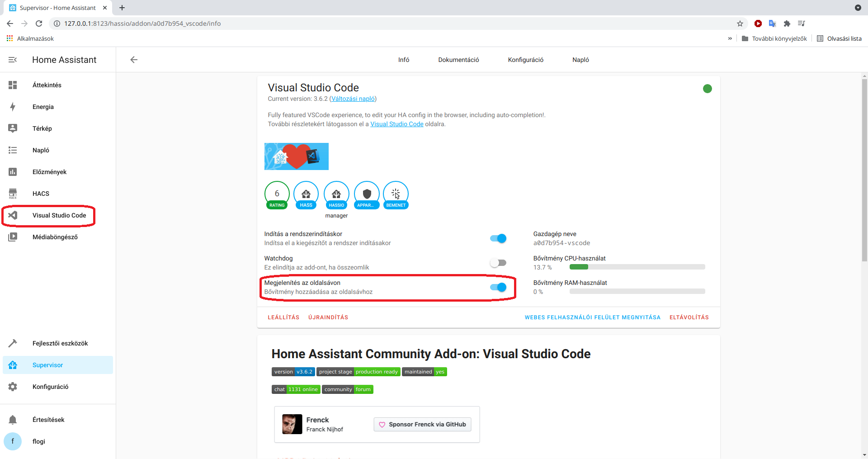
Task: Click the green running status indicator
Action: click(708, 89)
